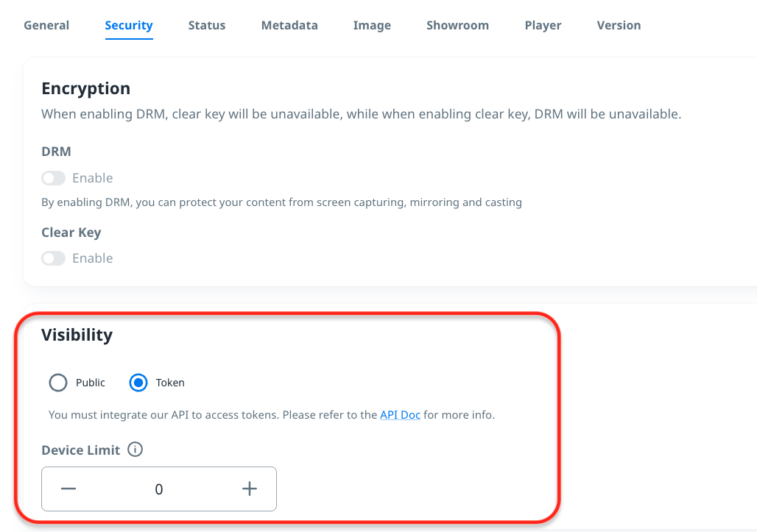
Task: Click the Encryption section heading
Action: click(x=85, y=88)
